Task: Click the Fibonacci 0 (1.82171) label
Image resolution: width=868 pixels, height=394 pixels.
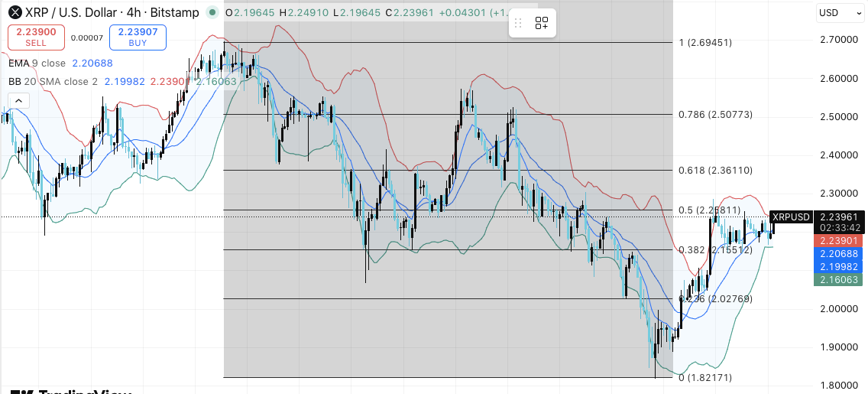Action: click(x=705, y=378)
